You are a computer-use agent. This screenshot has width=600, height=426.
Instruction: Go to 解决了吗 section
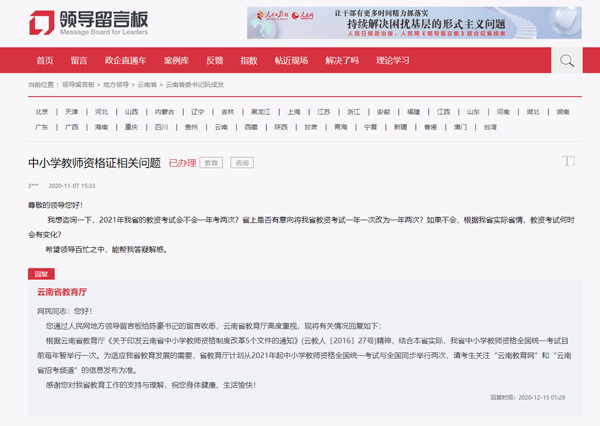341,60
